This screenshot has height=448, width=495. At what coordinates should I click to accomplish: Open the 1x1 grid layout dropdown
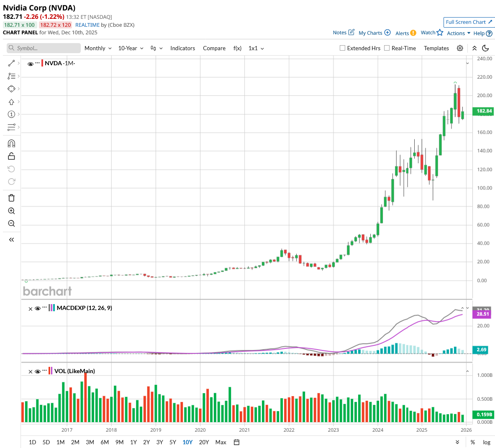tap(256, 48)
